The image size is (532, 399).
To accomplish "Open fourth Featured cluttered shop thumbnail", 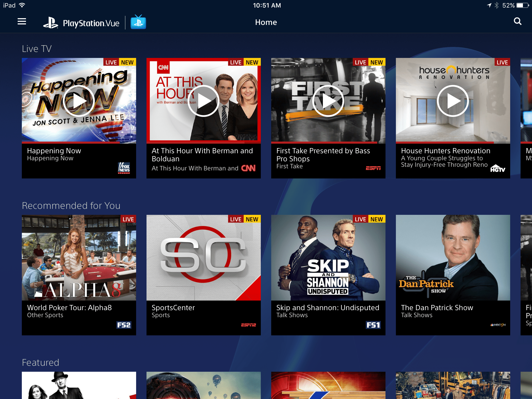I will [x=453, y=385].
